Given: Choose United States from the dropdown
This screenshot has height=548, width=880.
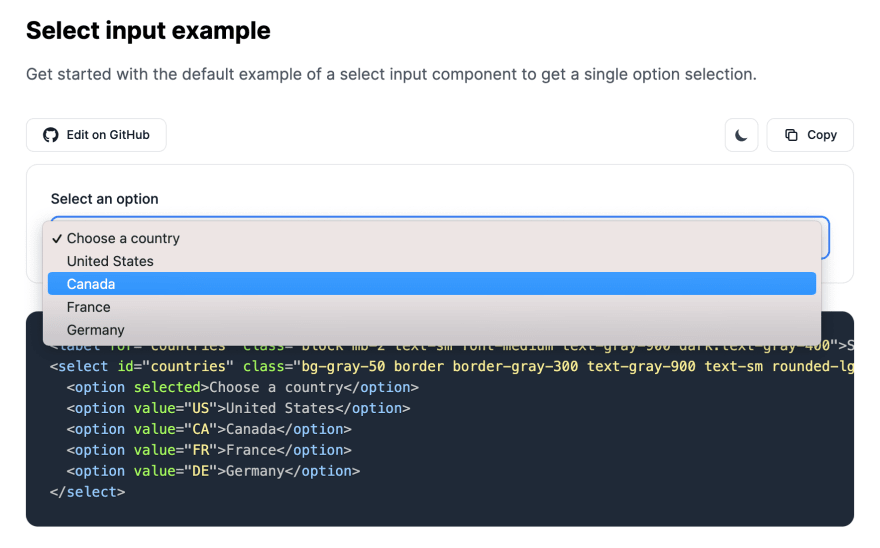Looking at the screenshot, I should pos(110,261).
